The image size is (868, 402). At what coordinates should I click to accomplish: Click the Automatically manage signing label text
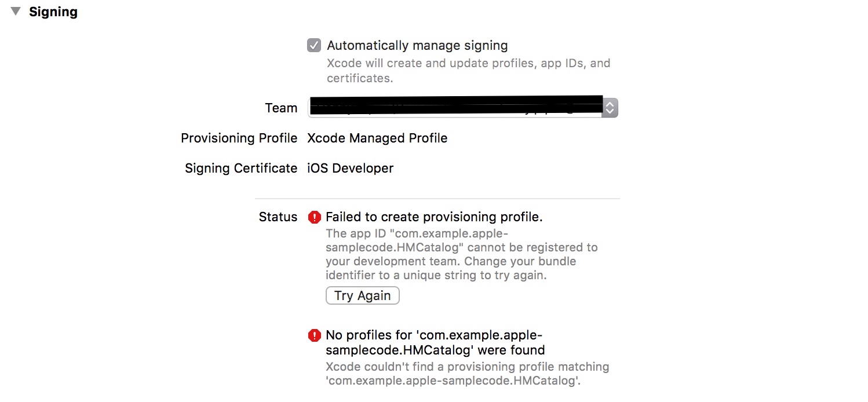click(417, 45)
